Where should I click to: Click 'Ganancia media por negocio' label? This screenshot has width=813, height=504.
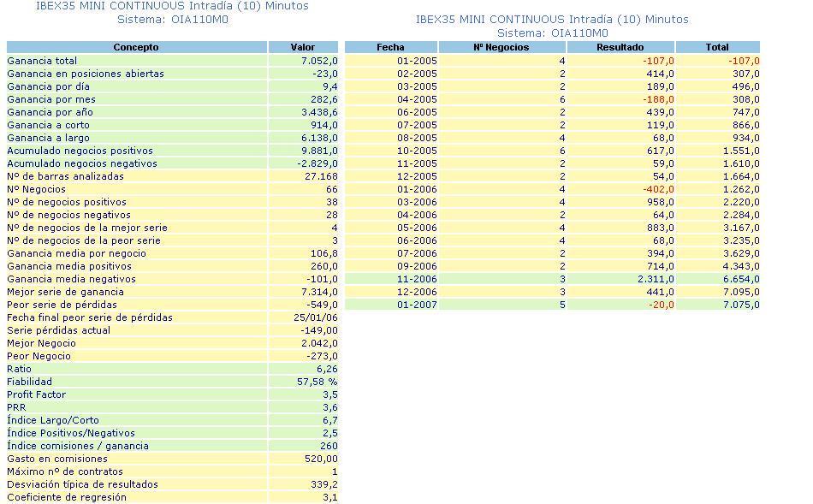click(x=76, y=253)
